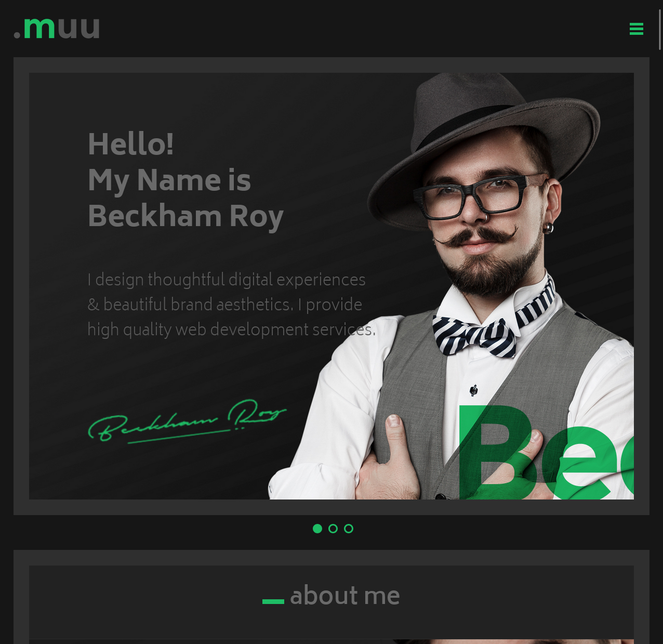This screenshot has height=644, width=663.
Task: Click the "My Name is" heading line
Action: (x=169, y=180)
